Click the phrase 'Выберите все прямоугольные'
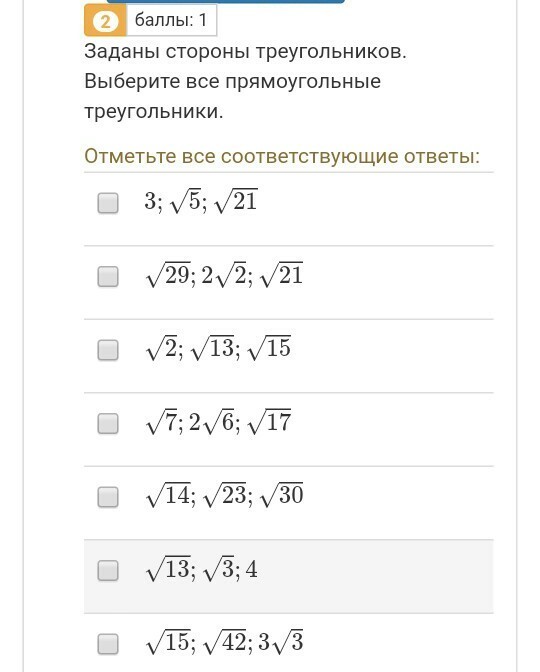This screenshot has width=540, height=672. (232, 81)
